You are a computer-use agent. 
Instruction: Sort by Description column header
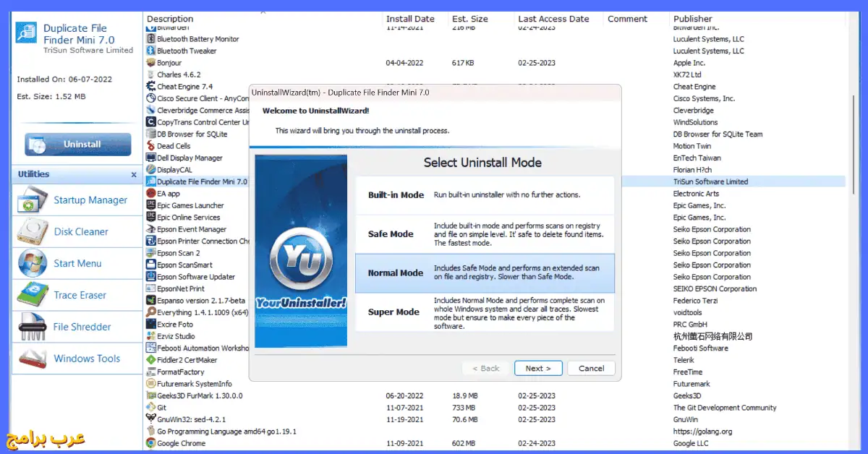(x=263, y=19)
